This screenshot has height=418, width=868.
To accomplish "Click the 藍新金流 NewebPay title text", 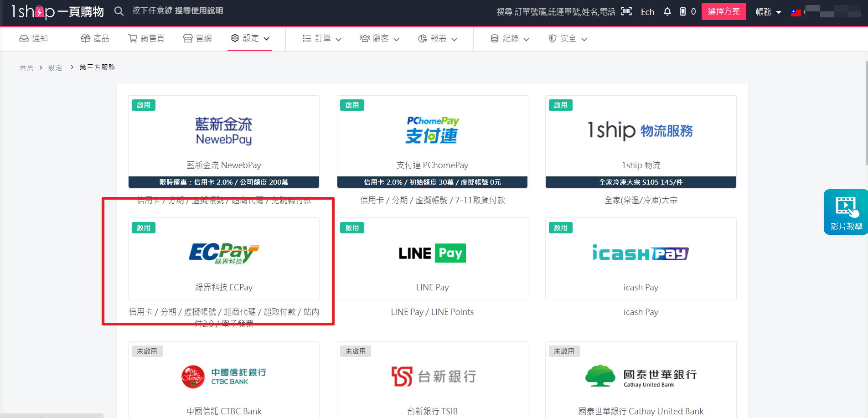I will (x=224, y=165).
